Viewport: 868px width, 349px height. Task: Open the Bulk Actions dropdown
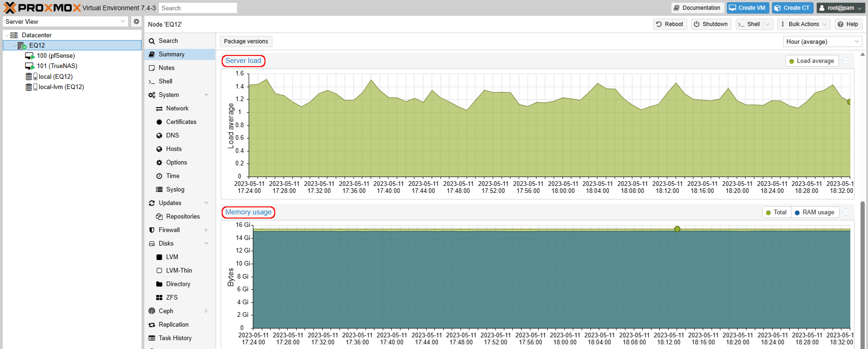tap(804, 24)
